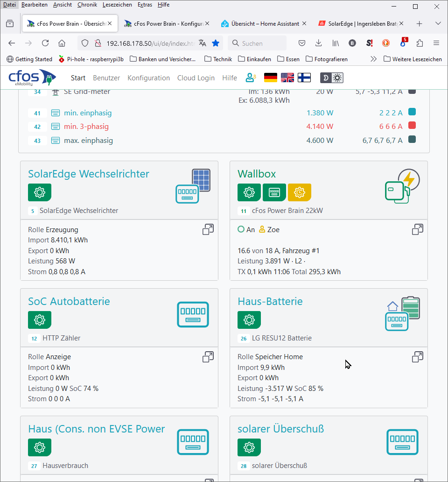Open the Benutzer page
The width and height of the screenshot is (448, 482).
tap(106, 78)
